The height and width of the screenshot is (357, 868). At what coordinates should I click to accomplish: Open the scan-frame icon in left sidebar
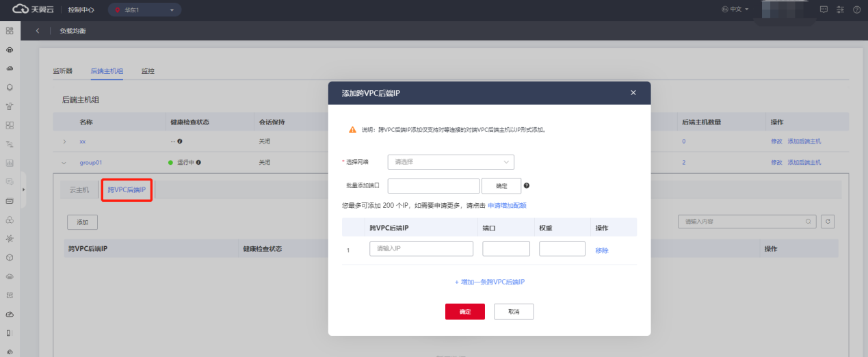point(10,295)
